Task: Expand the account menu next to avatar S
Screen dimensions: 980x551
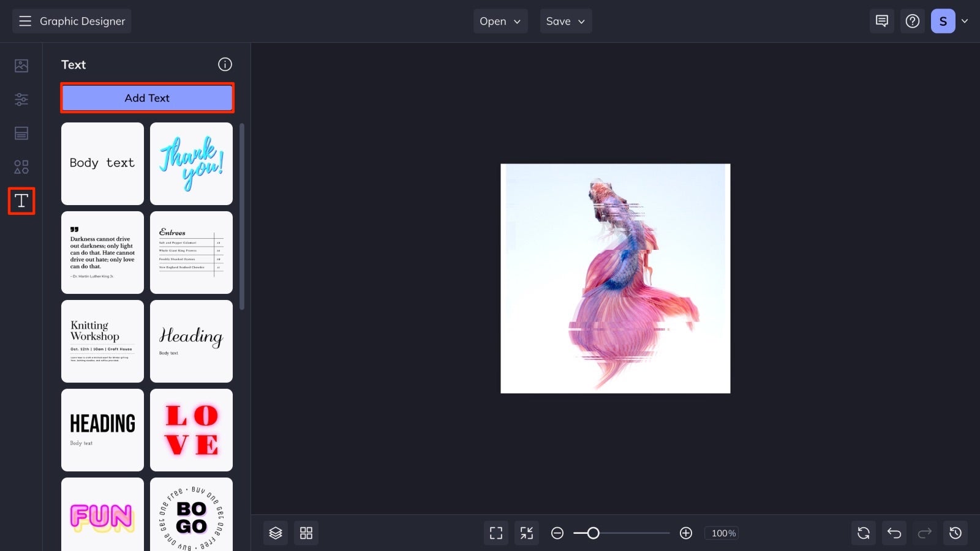Action: 965,21
